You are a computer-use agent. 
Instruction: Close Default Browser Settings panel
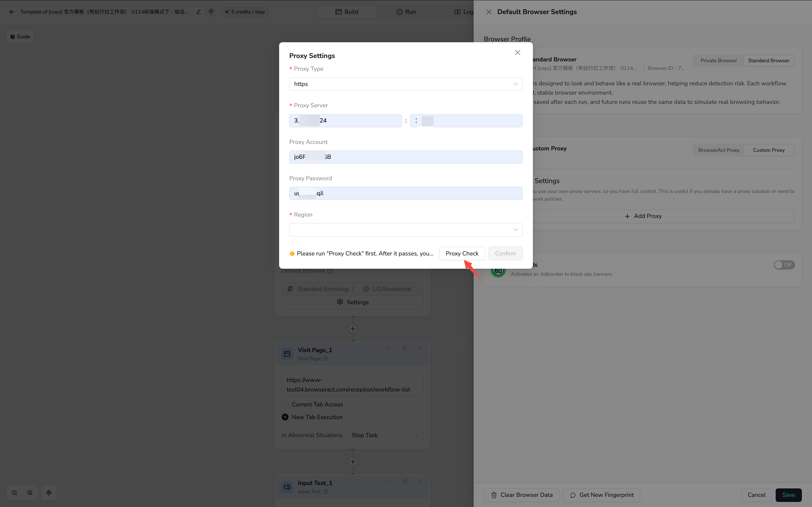(489, 12)
